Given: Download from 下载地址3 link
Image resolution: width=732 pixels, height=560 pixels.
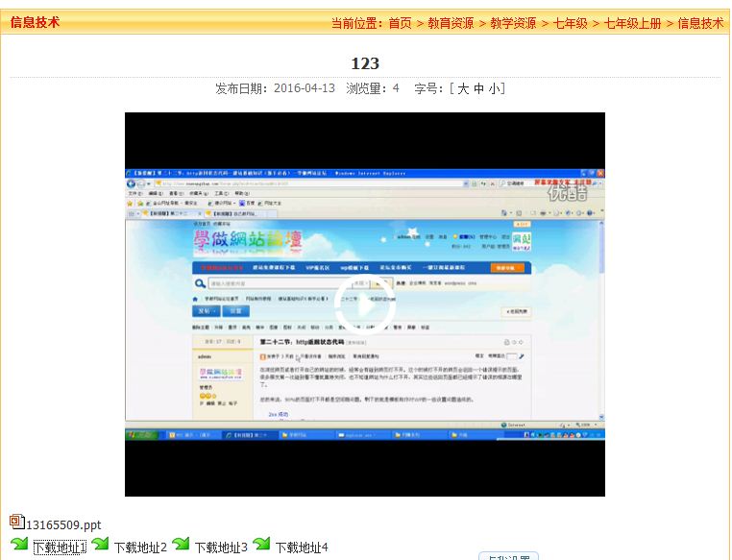Looking at the screenshot, I should [x=221, y=548].
